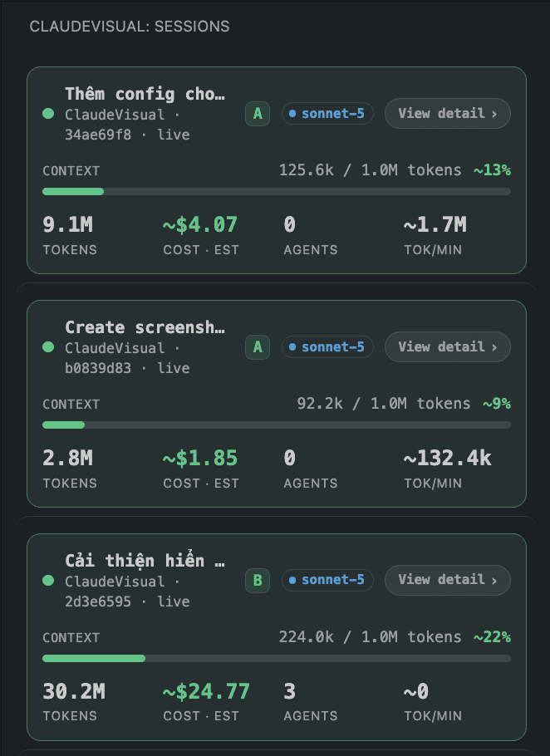Screen dimensions: 550x756
Task: Open View detail for Thêm config cho session
Action: [x=447, y=114]
